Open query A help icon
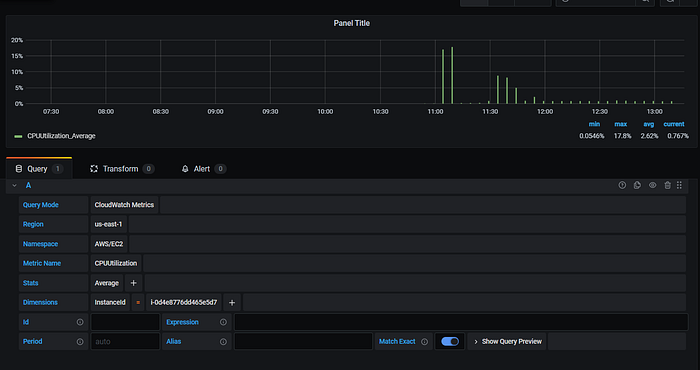Screen dimensions: 700x370 click(622, 185)
